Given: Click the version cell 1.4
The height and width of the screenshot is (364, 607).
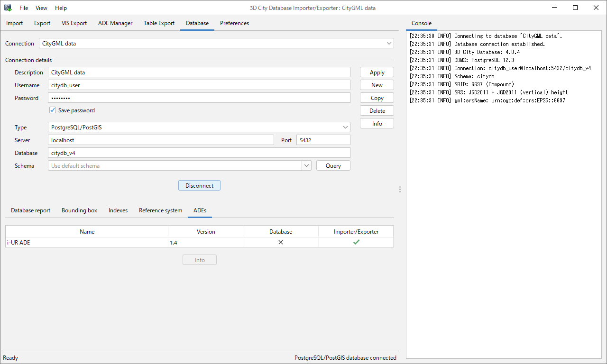Looking at the screenshot, I should point(206,242).
